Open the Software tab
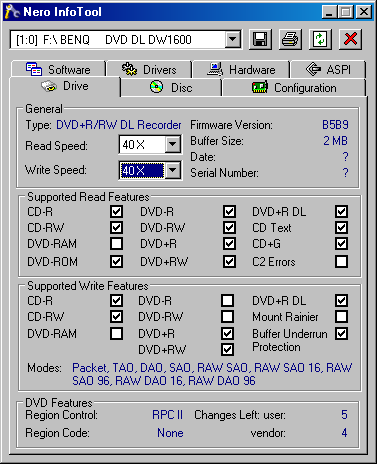 click(58, 69)
